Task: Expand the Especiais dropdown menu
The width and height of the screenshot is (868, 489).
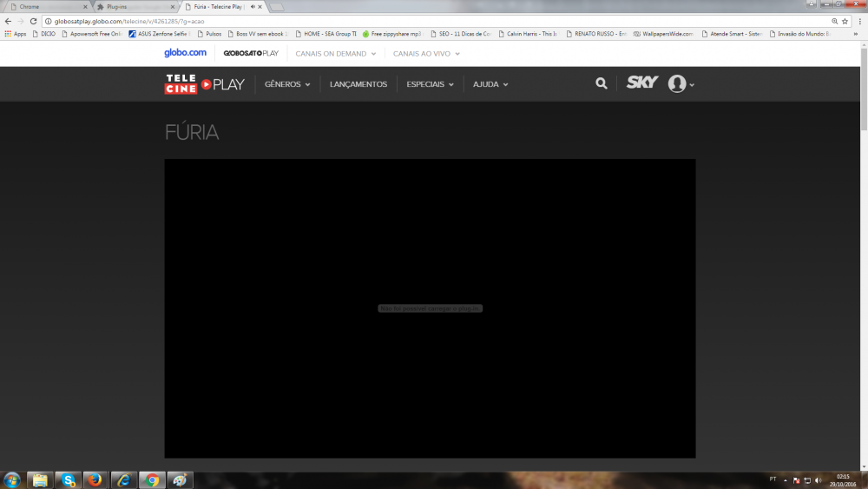Action: [430, 84]
